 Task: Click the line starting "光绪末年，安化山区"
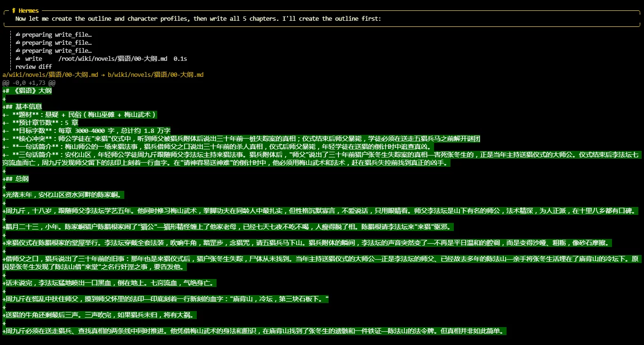(x=63, y=195)
